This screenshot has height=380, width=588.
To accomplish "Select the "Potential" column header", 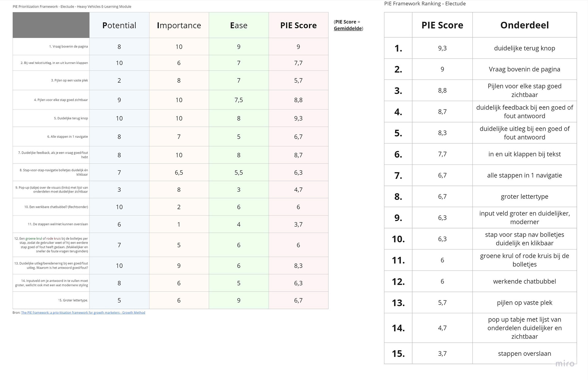I will 119,25.
